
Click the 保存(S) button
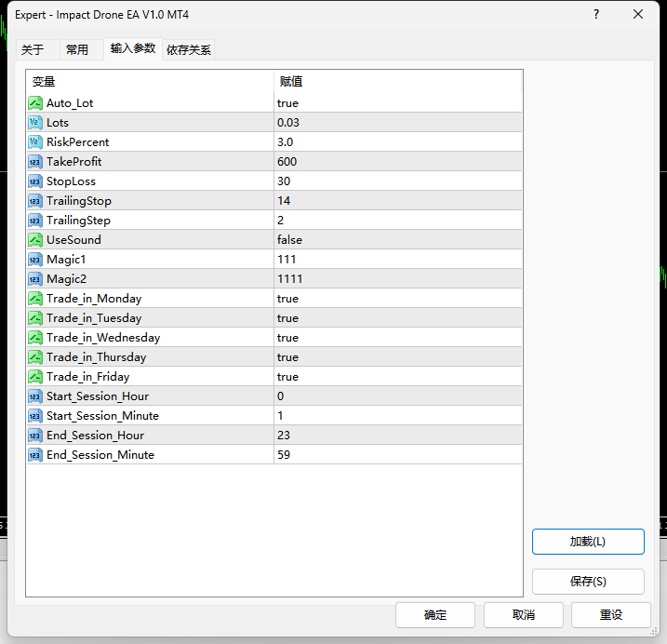coord(588,582)
